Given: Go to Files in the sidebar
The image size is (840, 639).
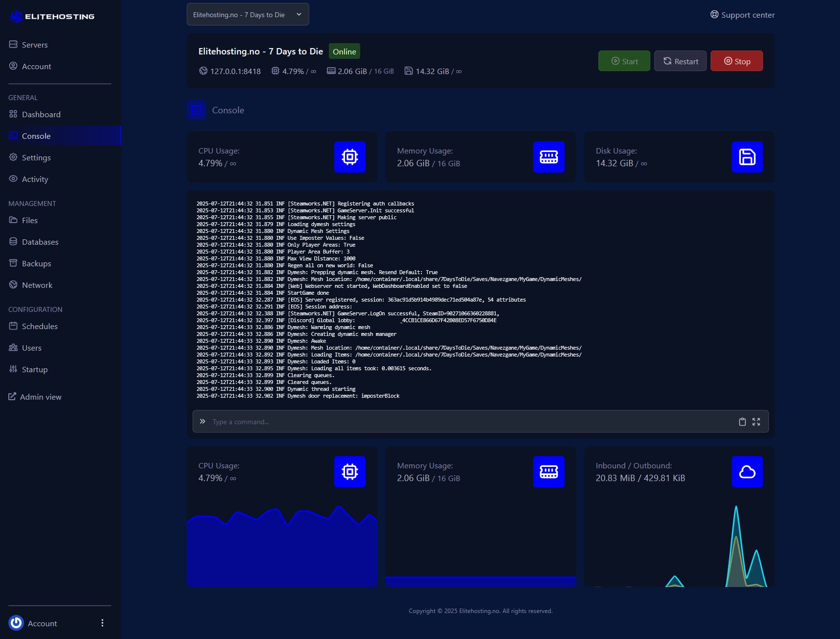Looking at the screenshot, I should 29,220.
